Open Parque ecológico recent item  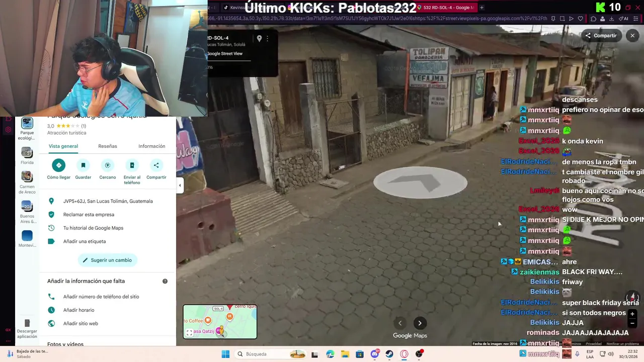point(27,129)
